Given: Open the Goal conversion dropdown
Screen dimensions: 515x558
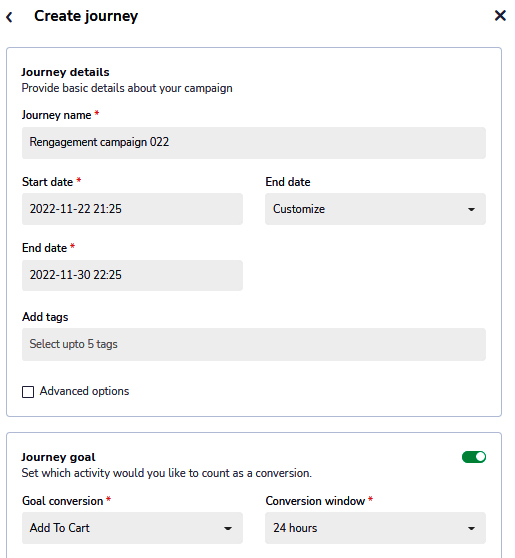Looking at the screenshot, I should (132, 528).
